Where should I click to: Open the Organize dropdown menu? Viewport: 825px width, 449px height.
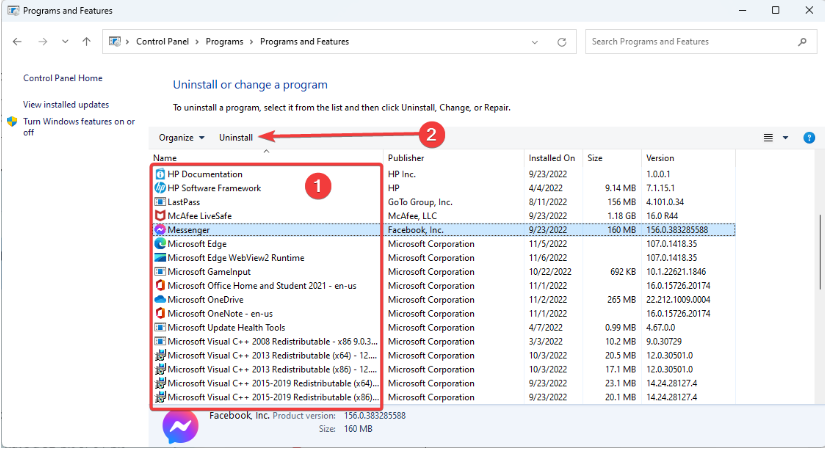[x=181, y=137]
